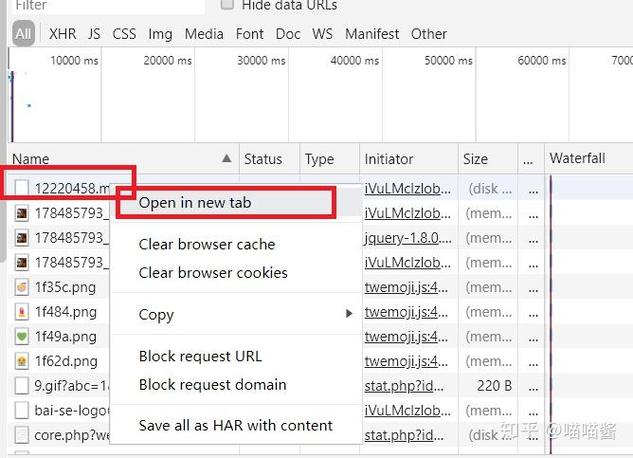The width and height of the screenshot is (633, 458).
Task: Click the 12220458 request file icon
Action: pos(21,187)
